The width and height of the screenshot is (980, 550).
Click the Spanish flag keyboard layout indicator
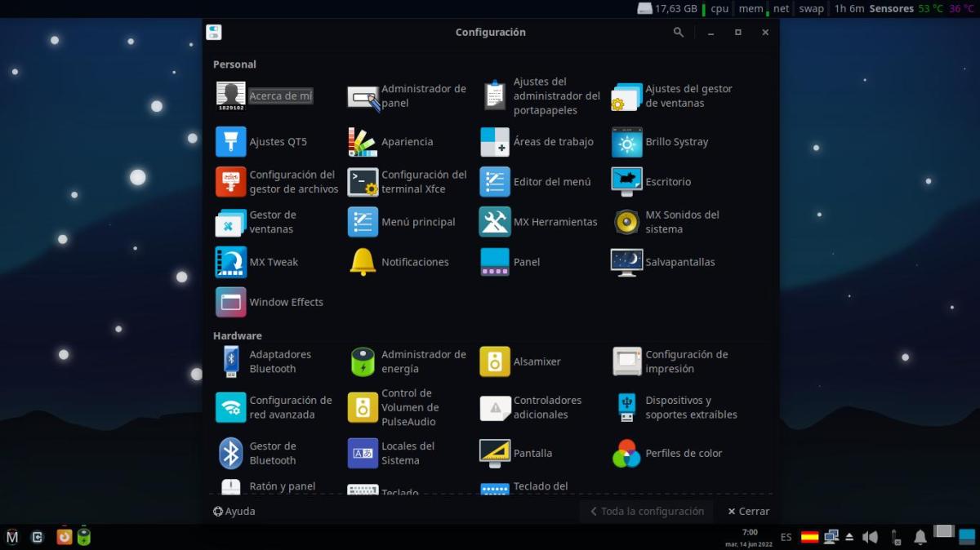809,537
